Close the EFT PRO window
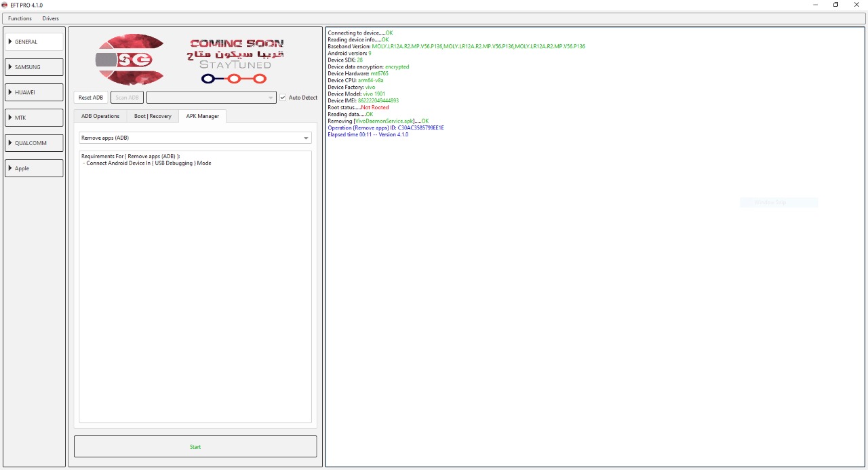This screenshot has height=470, width=868. (856, 5)
